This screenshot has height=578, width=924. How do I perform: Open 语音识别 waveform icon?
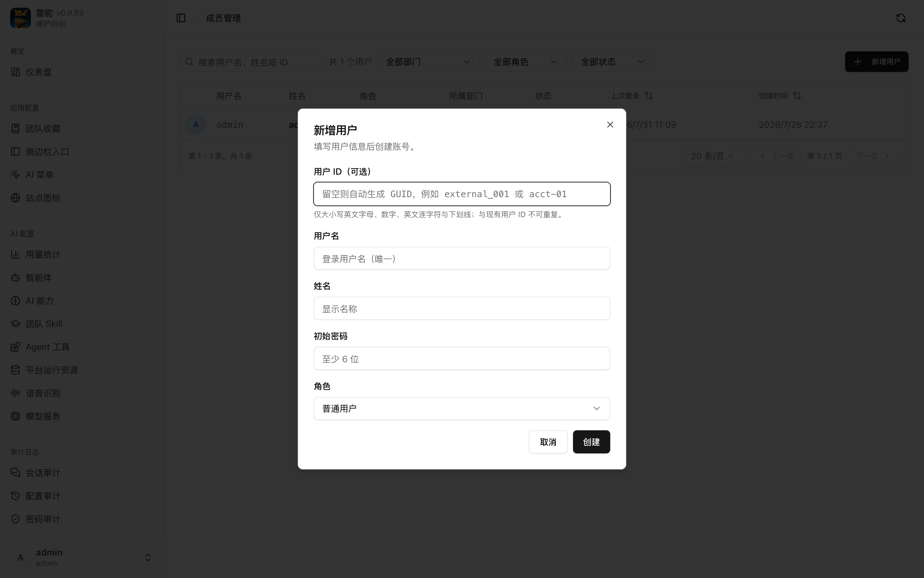[x=15, y=393]
